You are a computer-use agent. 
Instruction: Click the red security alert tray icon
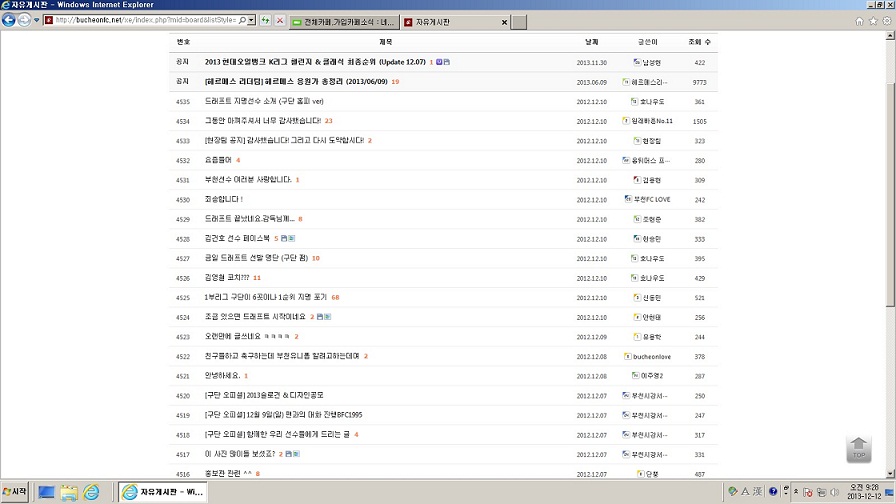[x=808, y=492]
